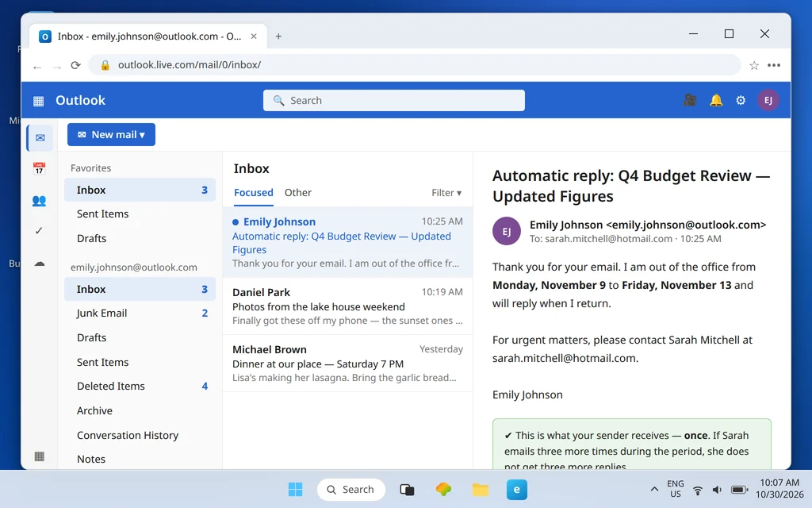
Task: Go back in the browser
Action: click(36, 66)
